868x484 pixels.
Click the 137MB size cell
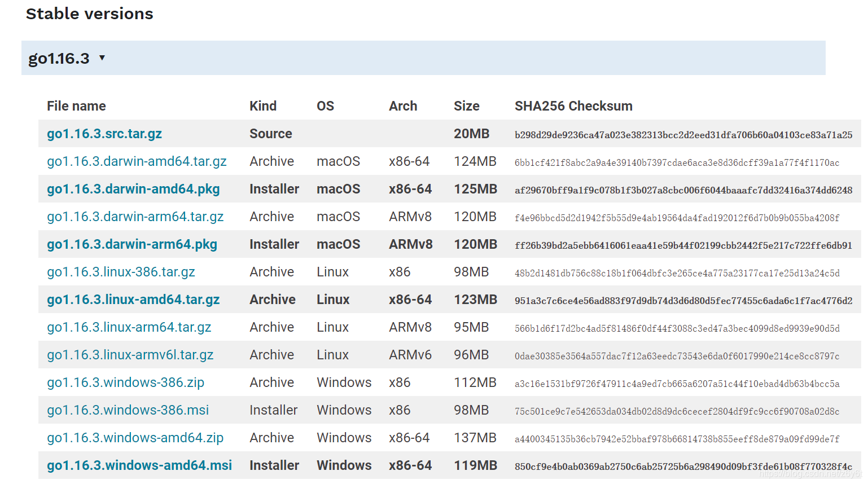[x=475, y=438]
